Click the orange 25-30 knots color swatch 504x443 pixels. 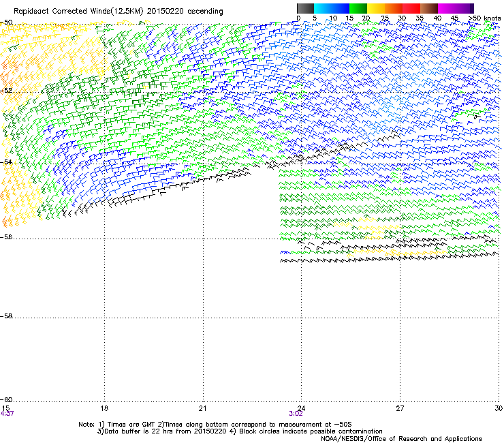[x=394, y=8]
